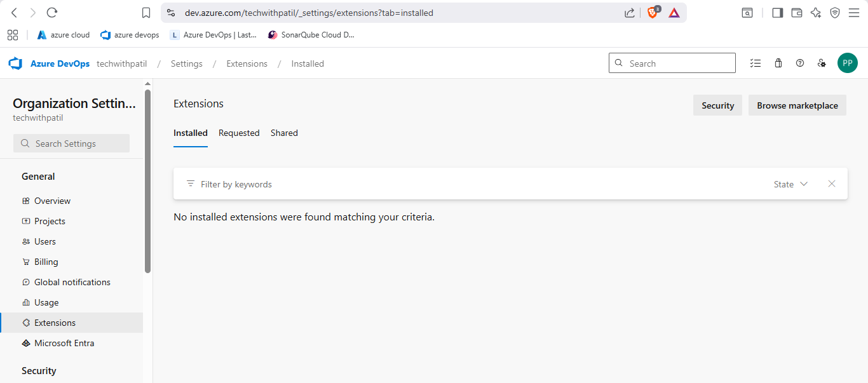Image resolution: width=868 pixels, height=383 pixels.
Task: Expand the State filter dropdown
Action: coord(790,184)
